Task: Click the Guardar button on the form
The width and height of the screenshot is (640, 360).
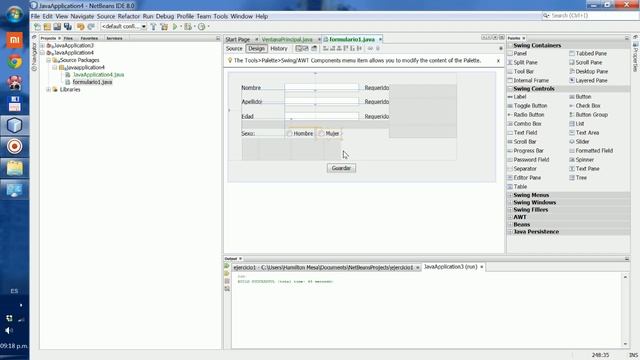Action: [341, 168]
